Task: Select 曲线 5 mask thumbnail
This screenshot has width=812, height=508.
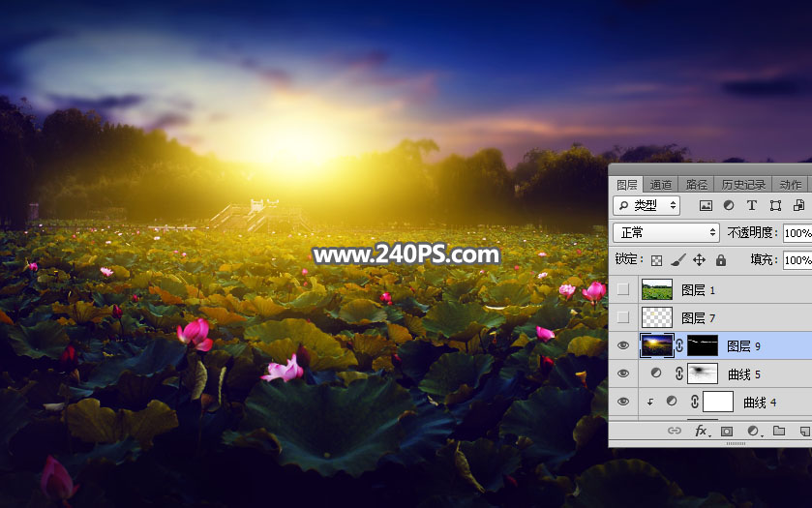Action: click(x=703, y=374)
